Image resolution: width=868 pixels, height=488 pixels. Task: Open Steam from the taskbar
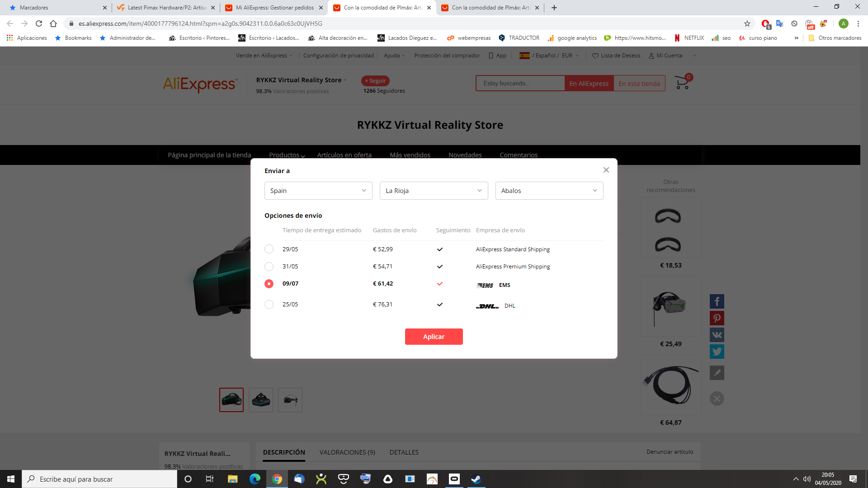click(x=476, y=479)
